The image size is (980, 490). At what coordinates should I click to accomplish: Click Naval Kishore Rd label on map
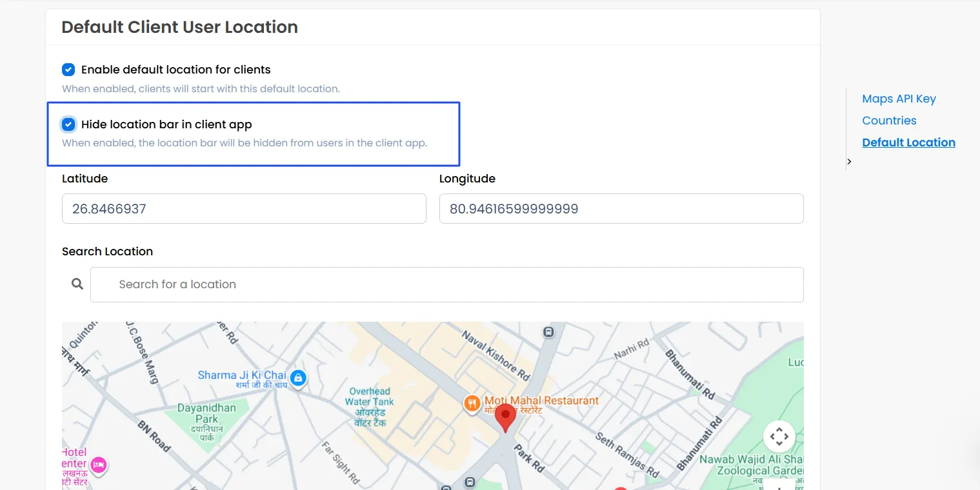point(496,355)
